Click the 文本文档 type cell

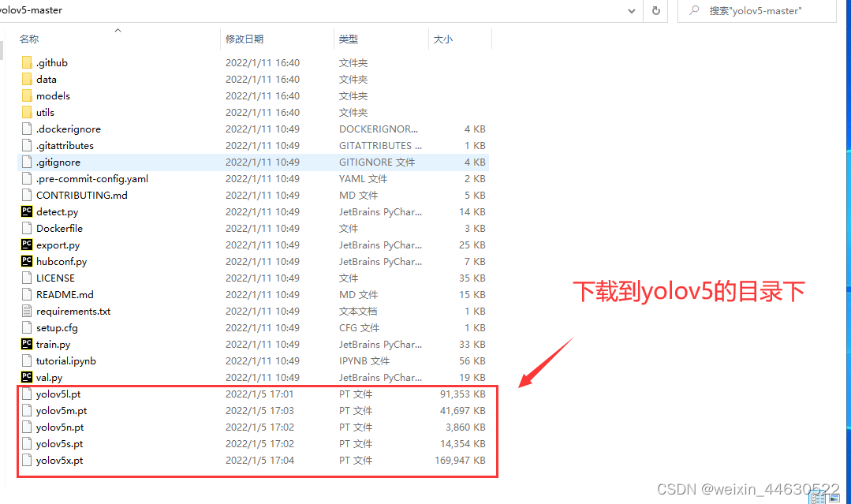(x=358, y=311)
